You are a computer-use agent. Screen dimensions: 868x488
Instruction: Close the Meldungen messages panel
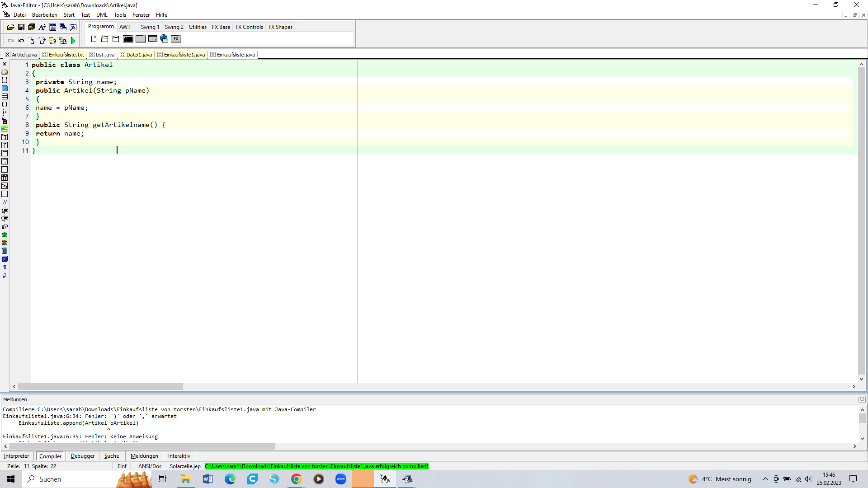(x=862, y=399)
